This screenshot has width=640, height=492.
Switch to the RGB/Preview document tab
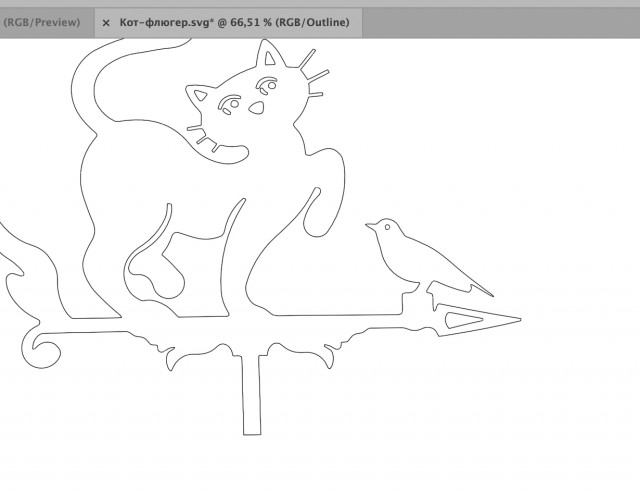(x=40, y=22)
